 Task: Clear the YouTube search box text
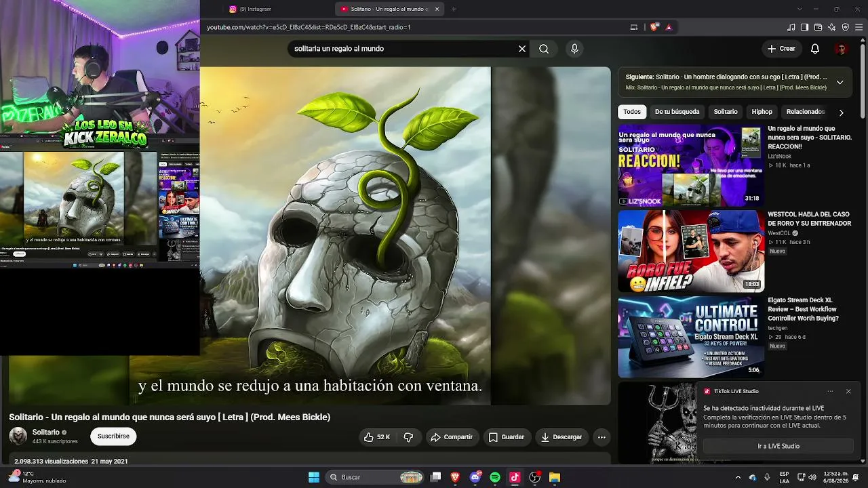point(522,49)
